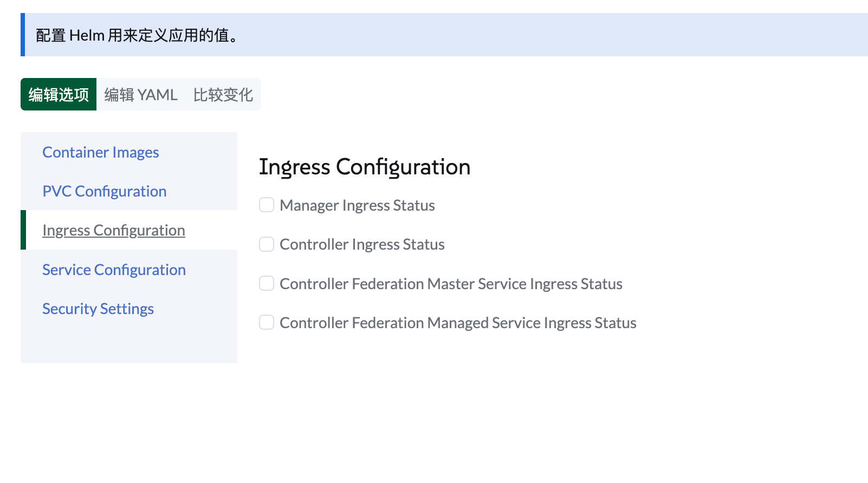The image size is (868, 483).
Task: Enable Manager Ingress Status checkbox
Action: coord(267,205)
